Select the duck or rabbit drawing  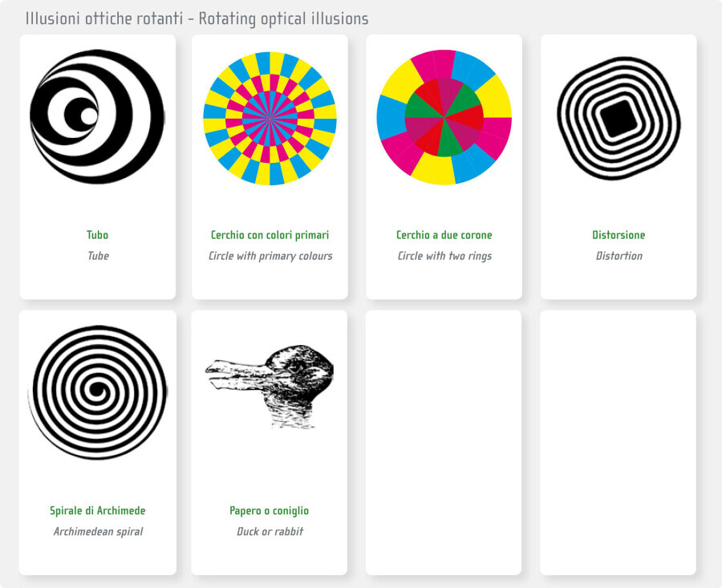tap(270, 387)
